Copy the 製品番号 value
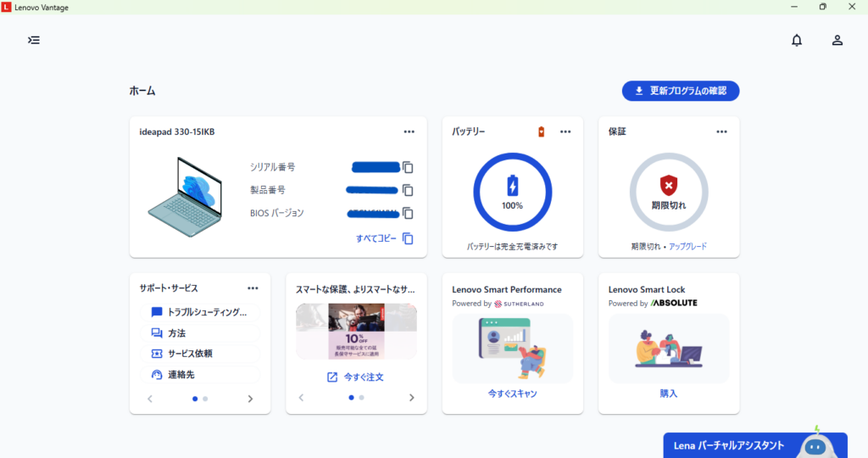 [408, 190]
